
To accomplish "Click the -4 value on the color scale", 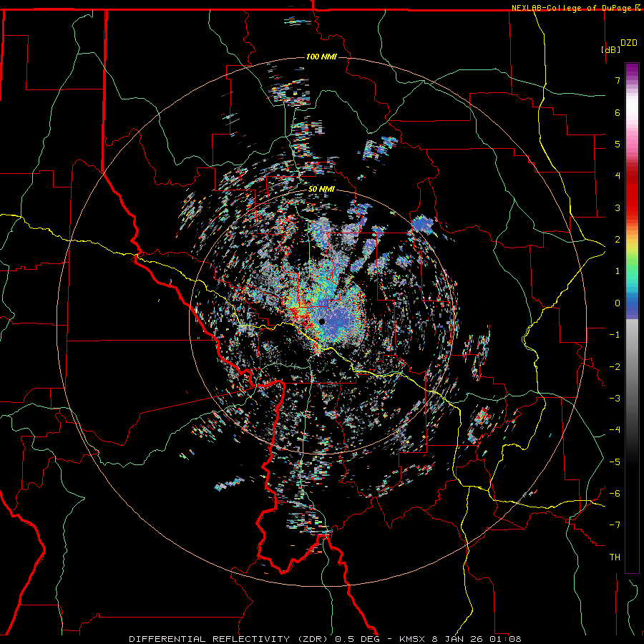I will coord(615,430).
